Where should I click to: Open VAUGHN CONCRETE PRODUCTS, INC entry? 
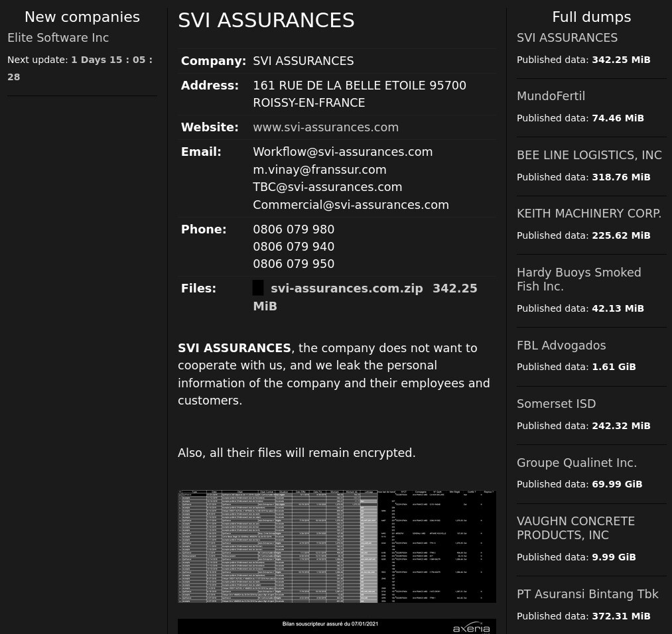click(576, 528)
